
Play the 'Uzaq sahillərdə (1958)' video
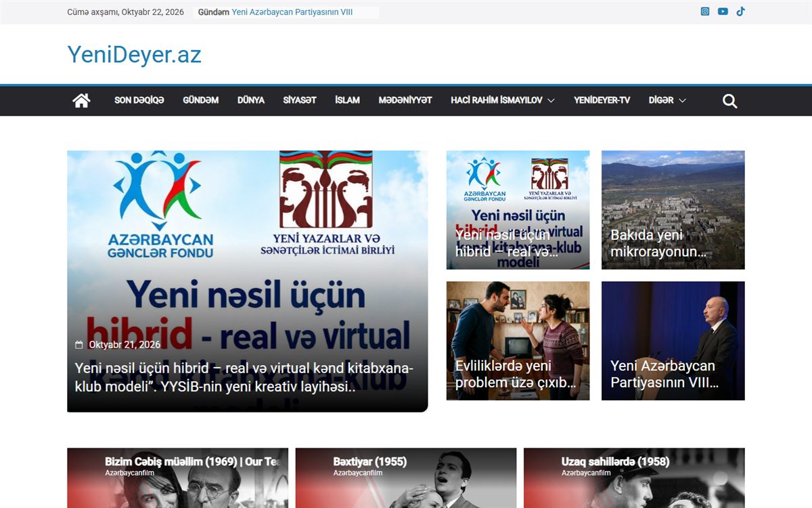(634, 478)
